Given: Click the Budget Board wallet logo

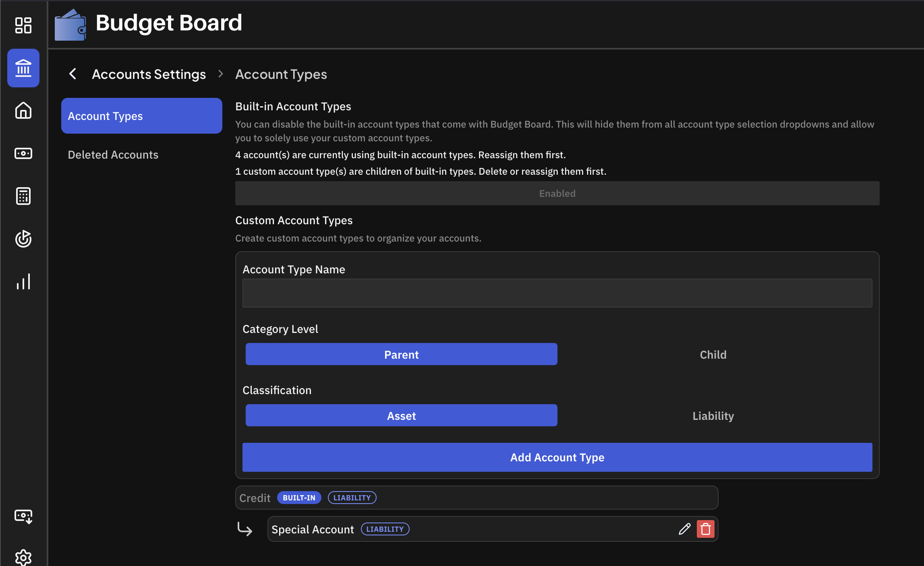Looking at the screenshot, I should tap(70, 25).
